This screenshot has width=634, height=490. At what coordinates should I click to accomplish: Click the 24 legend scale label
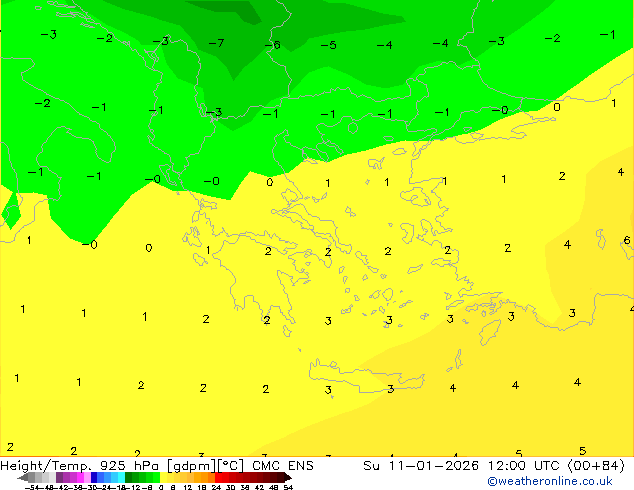pyautogui.click(x=216, y=487)
